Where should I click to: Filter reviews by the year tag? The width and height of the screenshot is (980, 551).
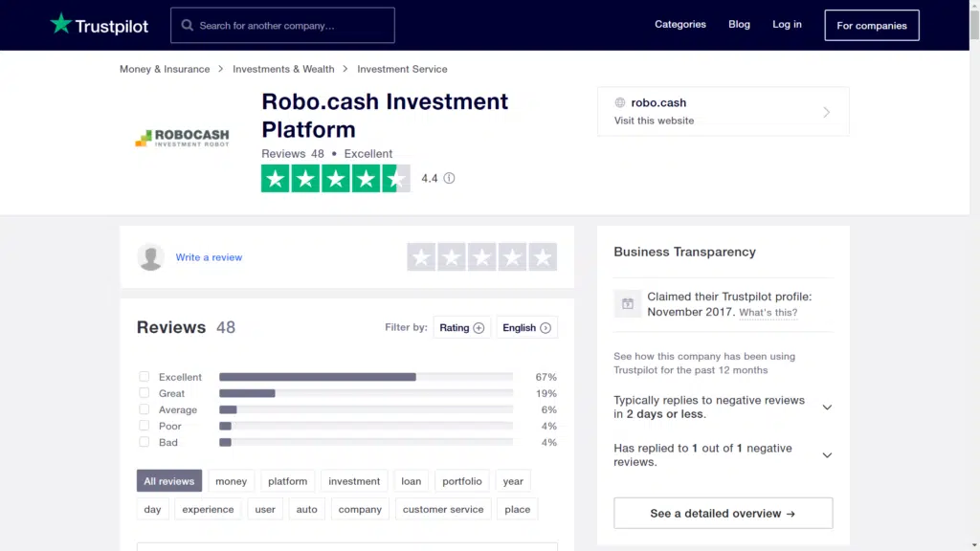pos(513,481)
